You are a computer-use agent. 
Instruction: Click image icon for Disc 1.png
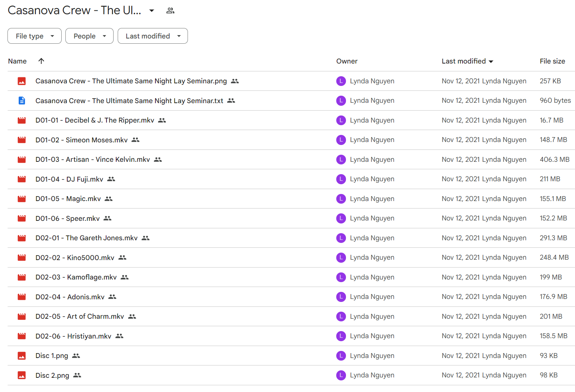tap(22, 356)
